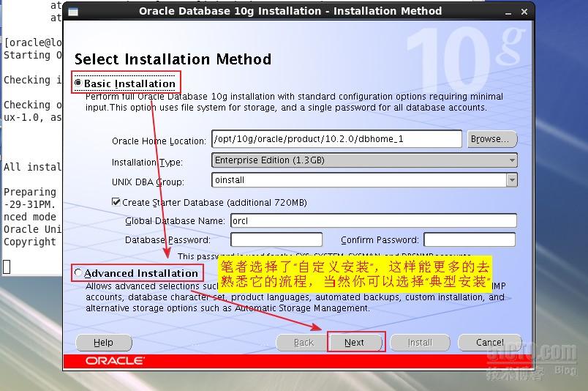Screen dimensions: 588x391
Task: Click the terminal text 'Copyright' behind installer
Action: tap(30, 242)
